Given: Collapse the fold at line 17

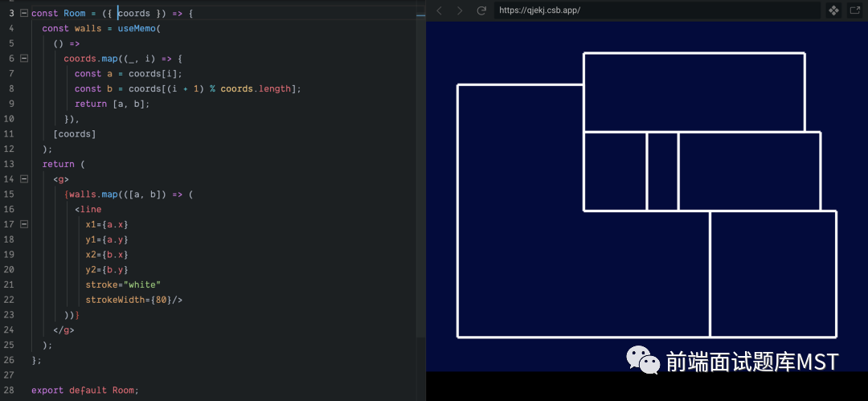Looking at the screenshot, I should click(24, 224).
